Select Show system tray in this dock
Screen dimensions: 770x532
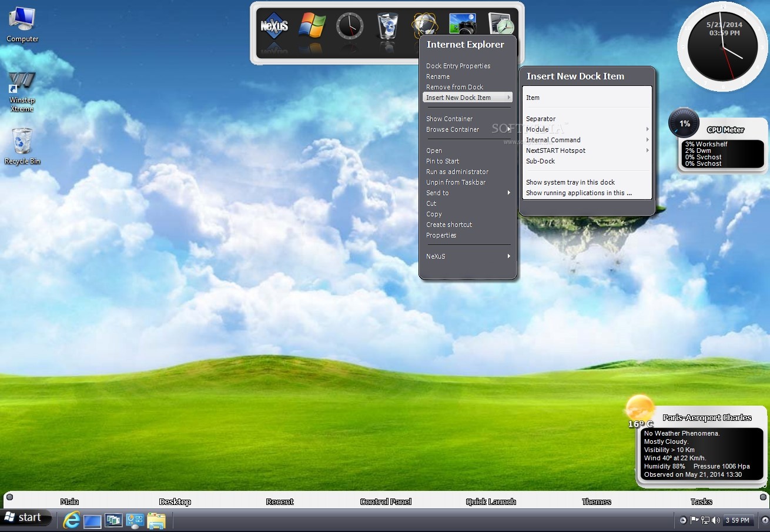587,182
